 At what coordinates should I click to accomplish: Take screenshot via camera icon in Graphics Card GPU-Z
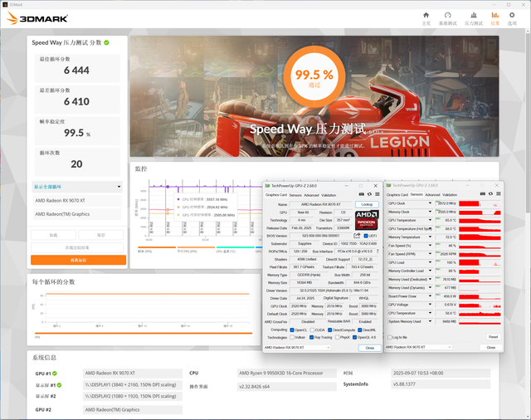click(362, 194)
